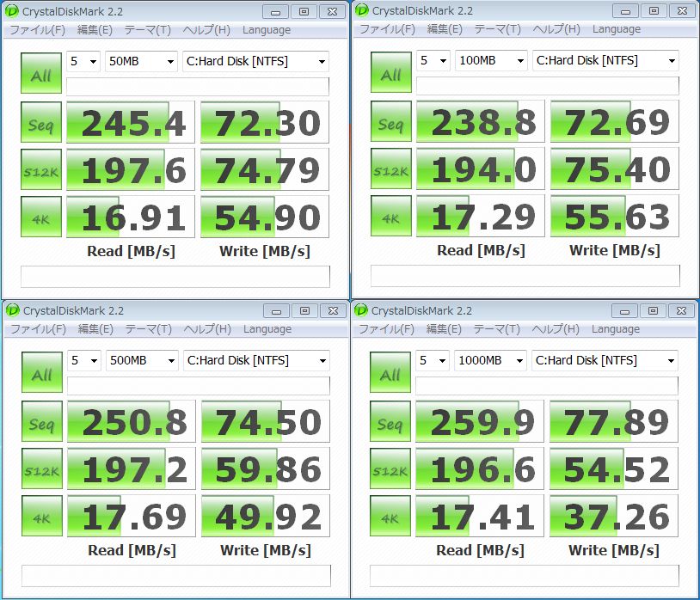Screen dimensions: 700x600
Task: Open 編集(E) menu in the 1000MB window
Action: click(x=443, y=329)
